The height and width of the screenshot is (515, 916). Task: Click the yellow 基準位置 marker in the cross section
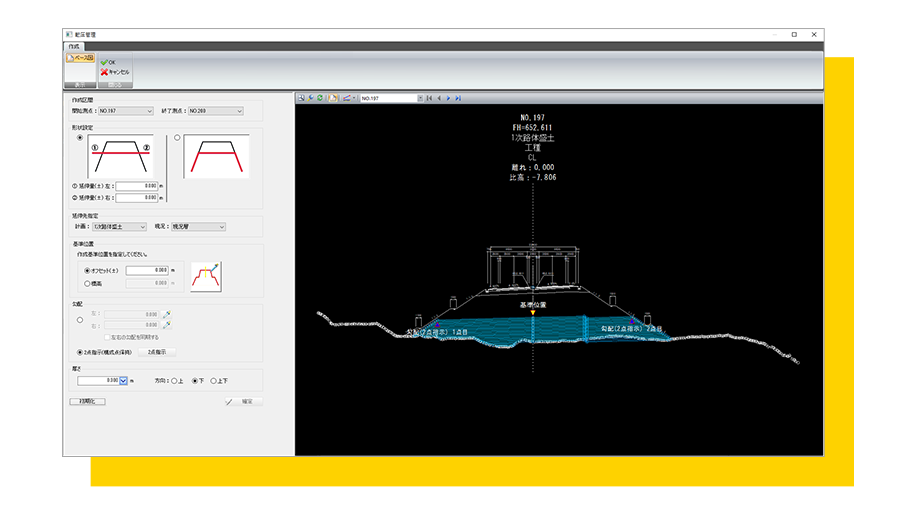tap(533, 313)
